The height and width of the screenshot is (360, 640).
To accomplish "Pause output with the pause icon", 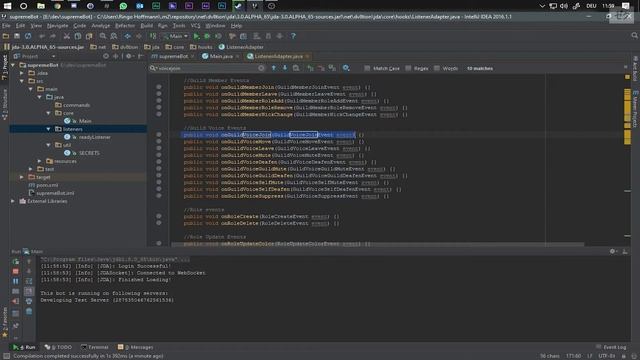I will coord(16,281).
